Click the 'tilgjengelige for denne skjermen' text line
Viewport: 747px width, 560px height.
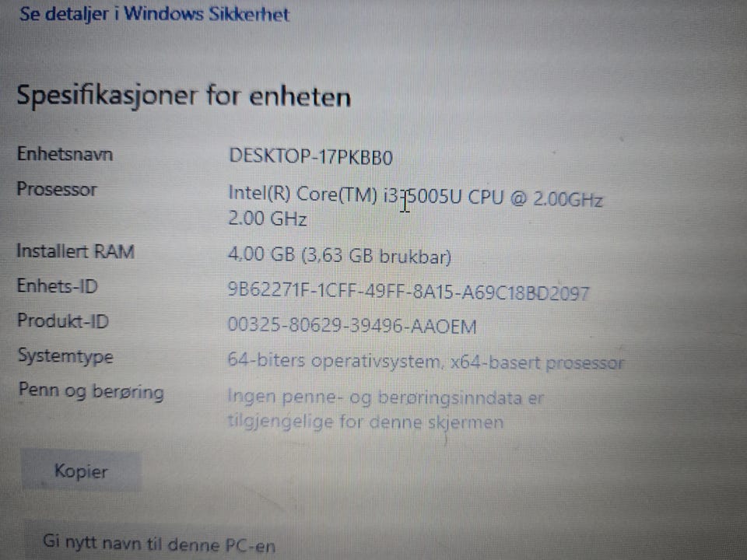pos(365,422)
